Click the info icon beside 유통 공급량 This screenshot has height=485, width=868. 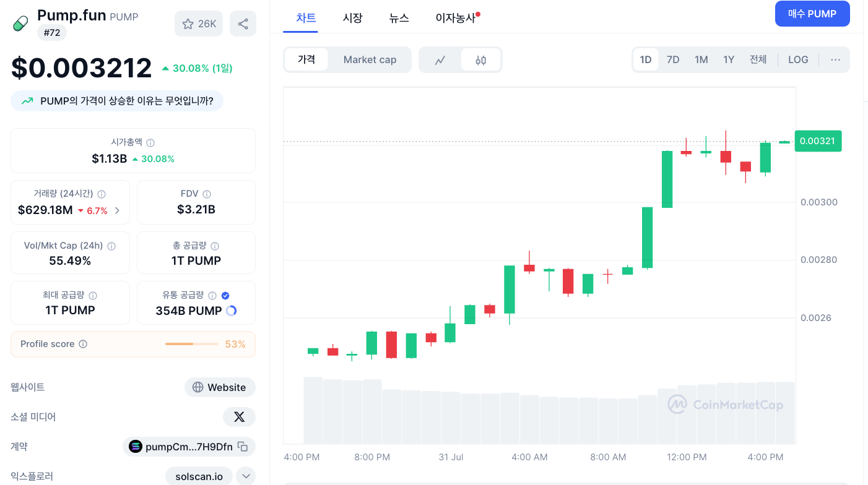click(212, 296)
